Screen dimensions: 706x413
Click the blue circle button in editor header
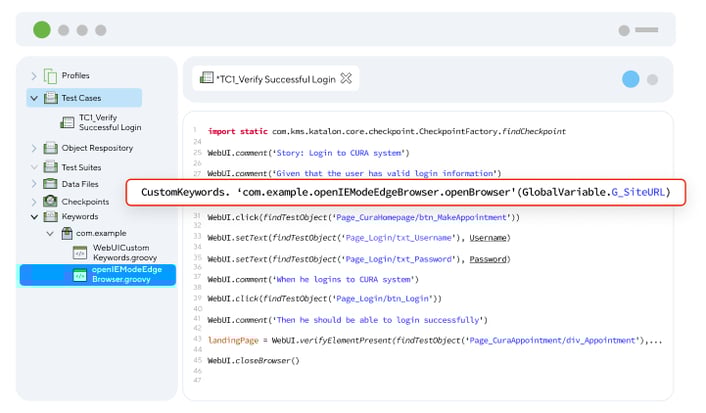(630, 79)
